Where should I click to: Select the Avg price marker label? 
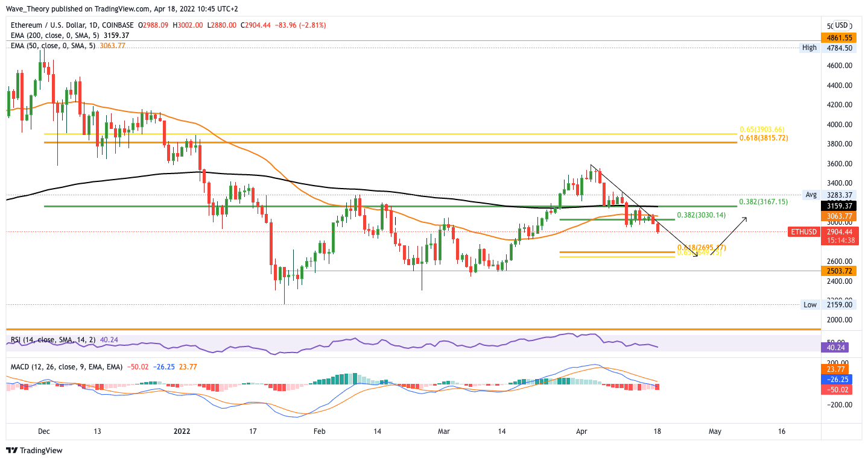point(811,195)
